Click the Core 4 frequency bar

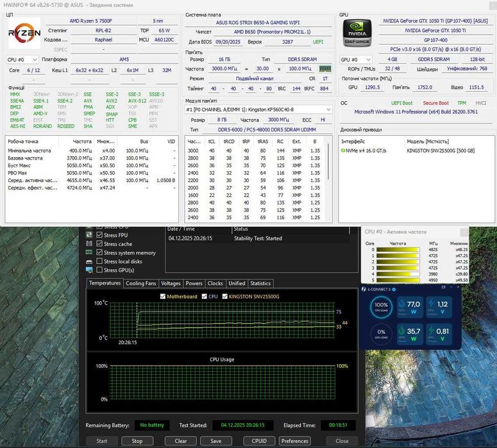coord(398,274)
